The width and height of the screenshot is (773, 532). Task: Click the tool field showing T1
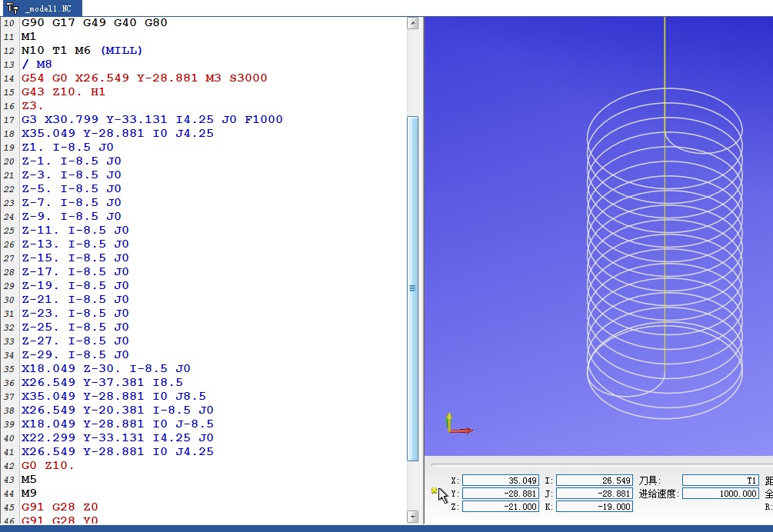pyautogui.click(x=720, y=480)
